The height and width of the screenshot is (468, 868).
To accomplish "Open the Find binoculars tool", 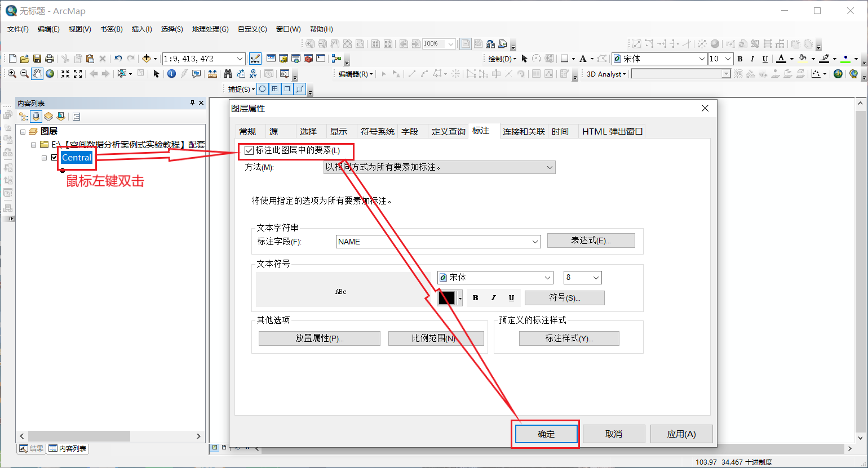I will pos(228,74).
